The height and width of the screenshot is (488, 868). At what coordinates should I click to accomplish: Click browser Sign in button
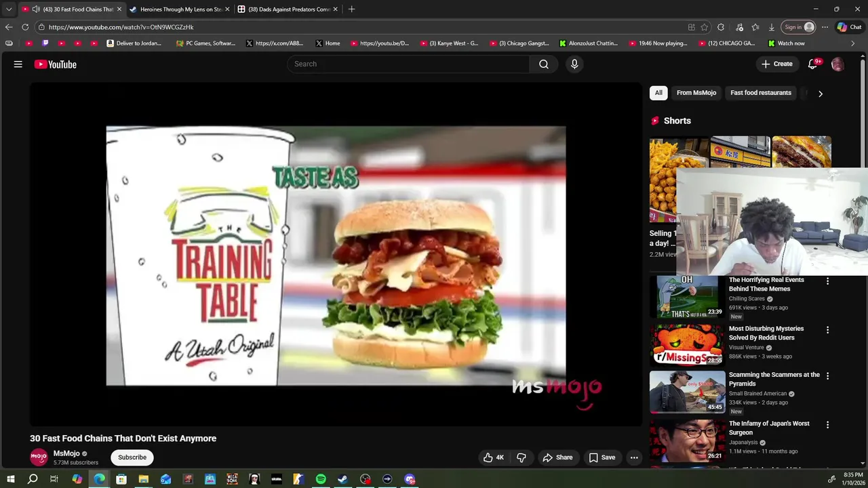(x=799, y=27)
